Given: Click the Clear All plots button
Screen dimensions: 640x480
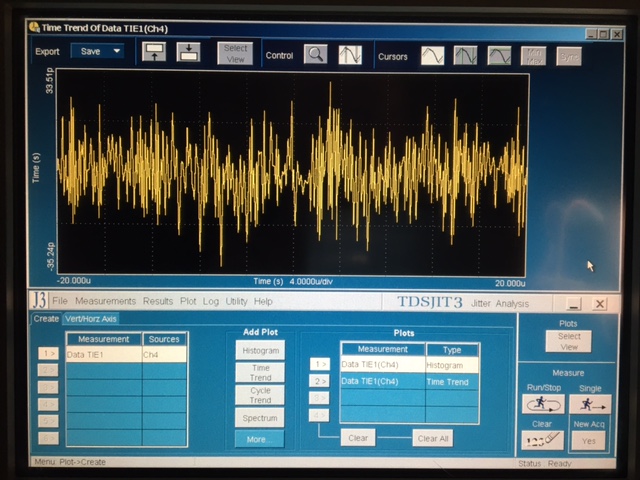Looking at the screenshot, I should tap(433, 438).
